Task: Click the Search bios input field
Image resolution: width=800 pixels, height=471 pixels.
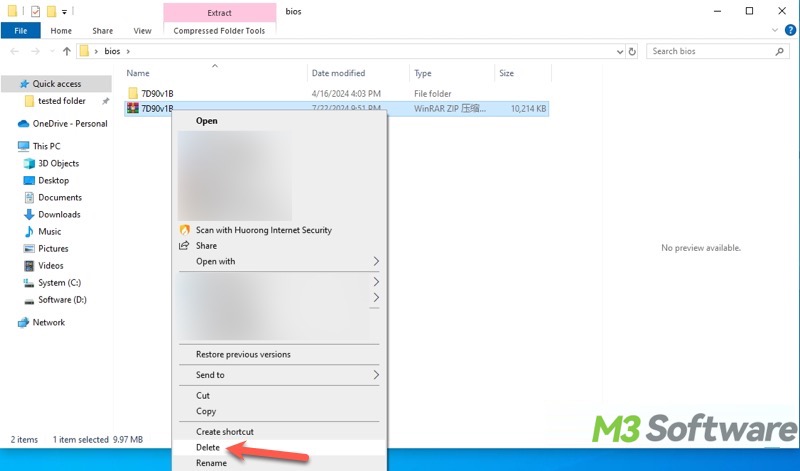Action: [x=708, y=51]
